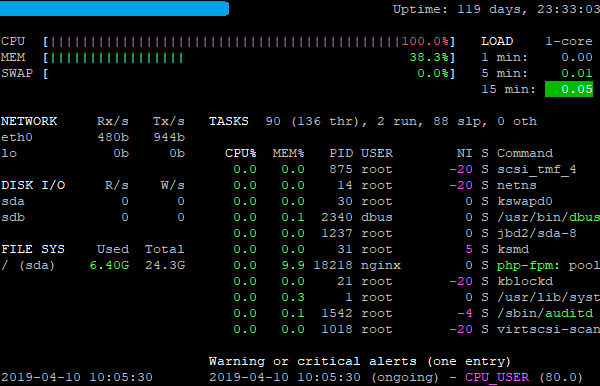Click the PID column header
This screenshot has height=386, width=600.
tap(341, 153)
